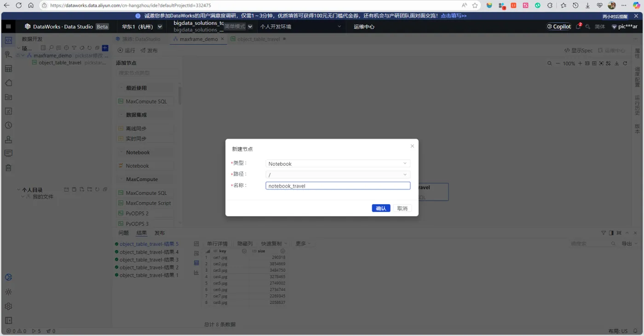This screenshot has height=336, width=644.
Task: Open the 更多 dropdown in results
Action: pos(303,244)
